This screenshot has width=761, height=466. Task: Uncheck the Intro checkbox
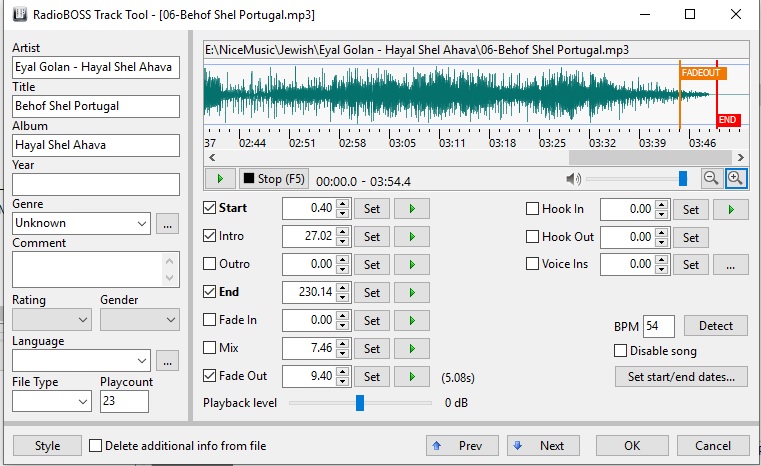pyautogui.click(x=209, y=236)
